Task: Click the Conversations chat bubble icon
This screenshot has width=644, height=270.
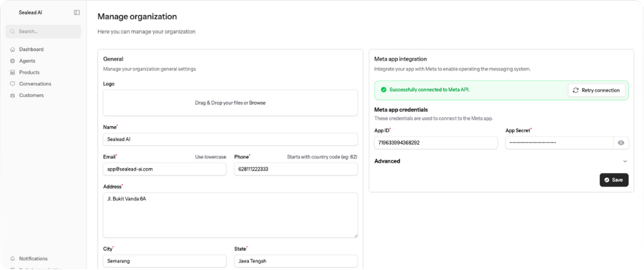Action: click(12, 84)
